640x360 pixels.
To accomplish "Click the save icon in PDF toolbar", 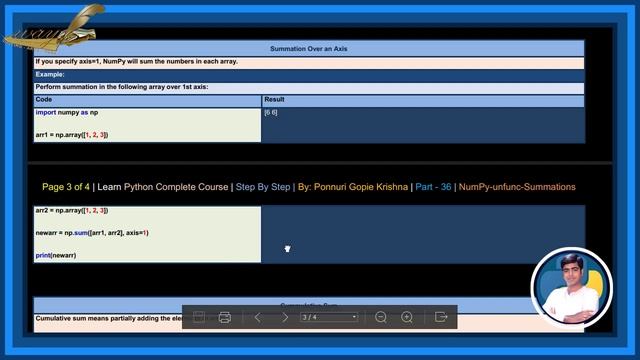I will pyautogui.click(x=199, y=317).
